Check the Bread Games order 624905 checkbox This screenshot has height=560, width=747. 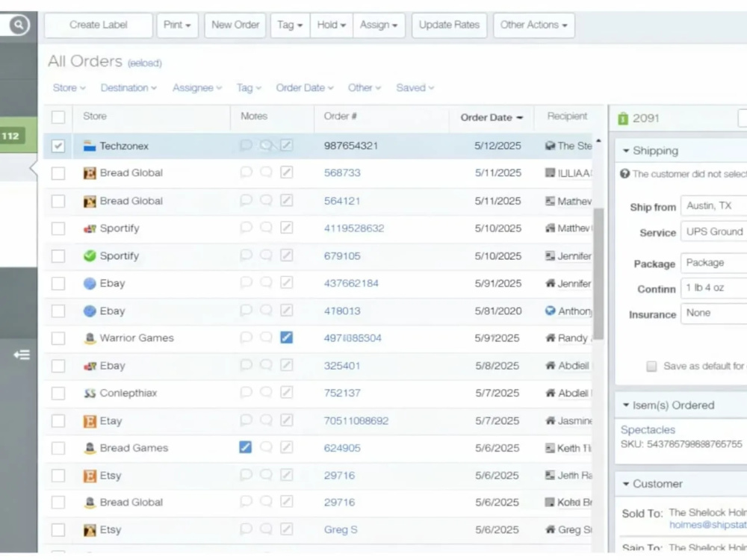(x=58, y=448)
